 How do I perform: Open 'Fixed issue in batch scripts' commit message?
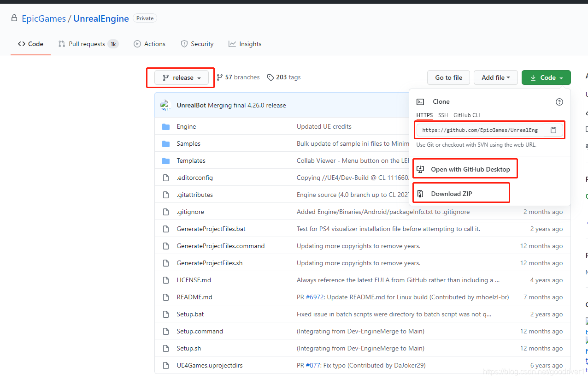tap(394, 314)
